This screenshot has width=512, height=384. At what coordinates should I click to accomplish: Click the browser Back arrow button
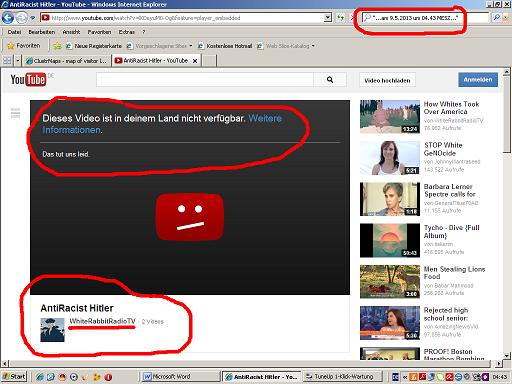[8, 18]
